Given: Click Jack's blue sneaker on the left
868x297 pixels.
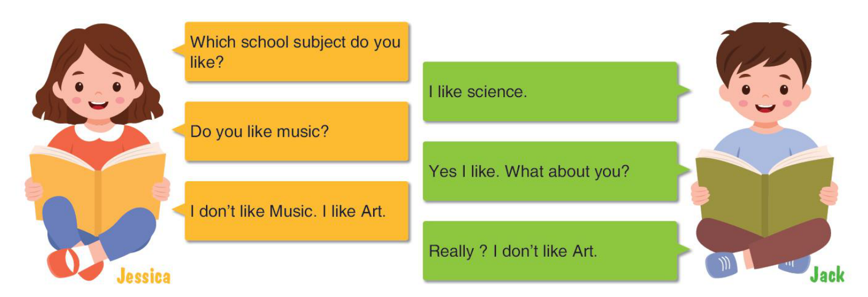Looking at the screenshot, I should click(721, 264).
